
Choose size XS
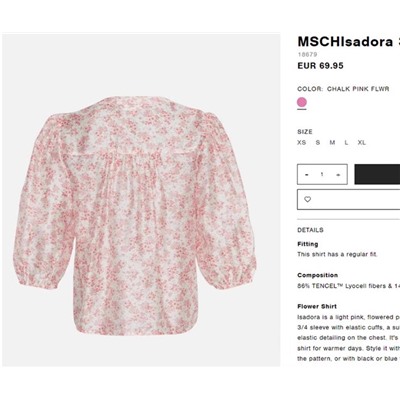301,142
